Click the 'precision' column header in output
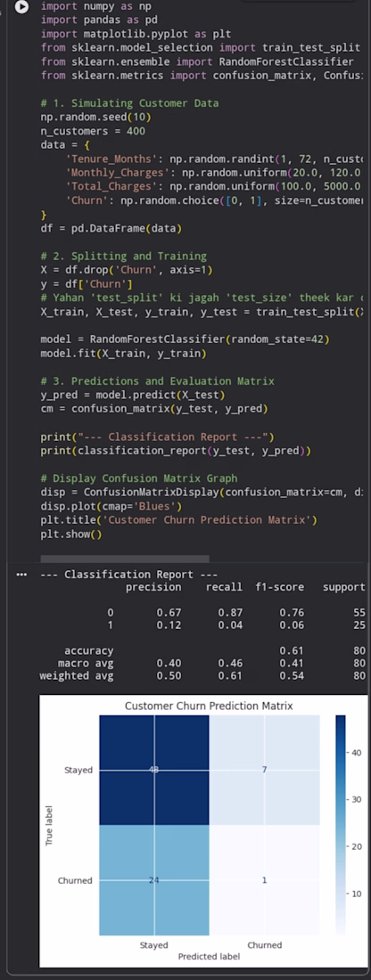Image resolution: width=371 pixels, height=980 pixels. click(153, 587)
